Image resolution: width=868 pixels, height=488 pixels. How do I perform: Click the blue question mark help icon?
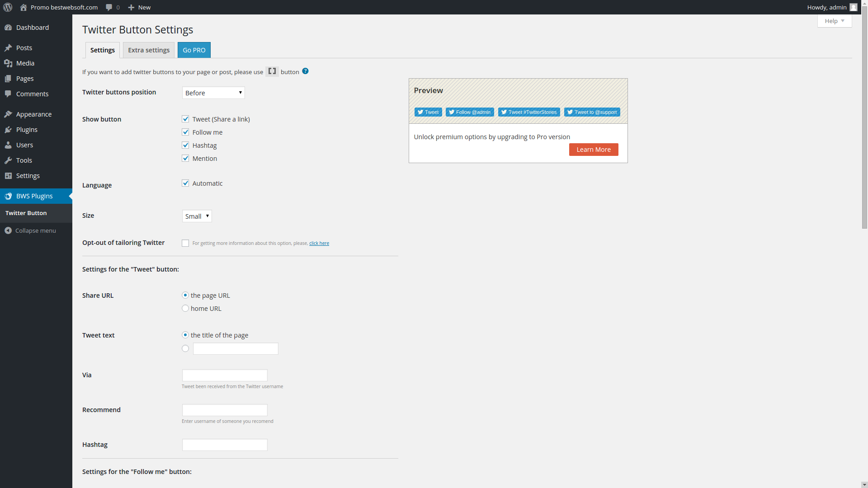tap(306, 71)
